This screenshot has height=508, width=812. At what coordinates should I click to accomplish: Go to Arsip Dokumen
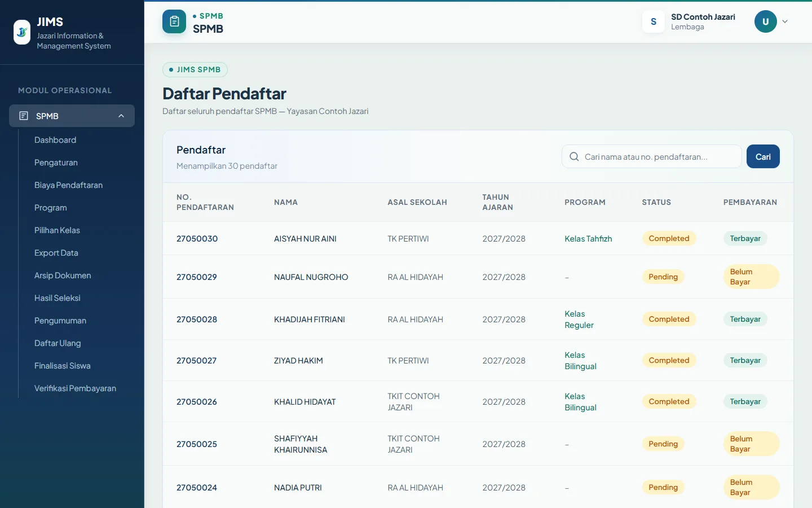[x=63, y=275]
